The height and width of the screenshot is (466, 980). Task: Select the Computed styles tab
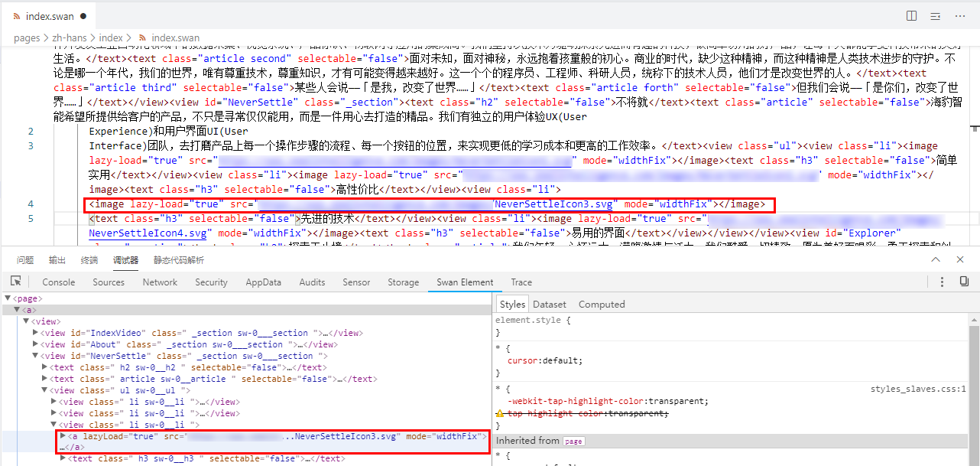602,304
